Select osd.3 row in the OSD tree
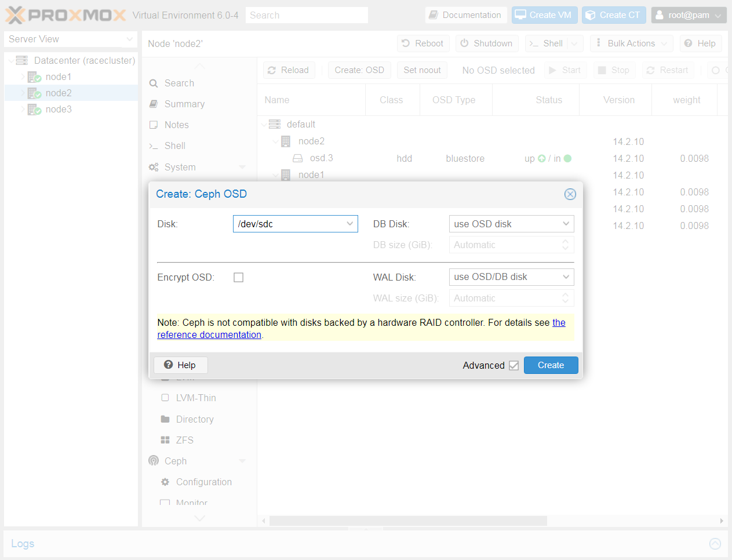The image size is (732, 560). [x=493, y=158]
